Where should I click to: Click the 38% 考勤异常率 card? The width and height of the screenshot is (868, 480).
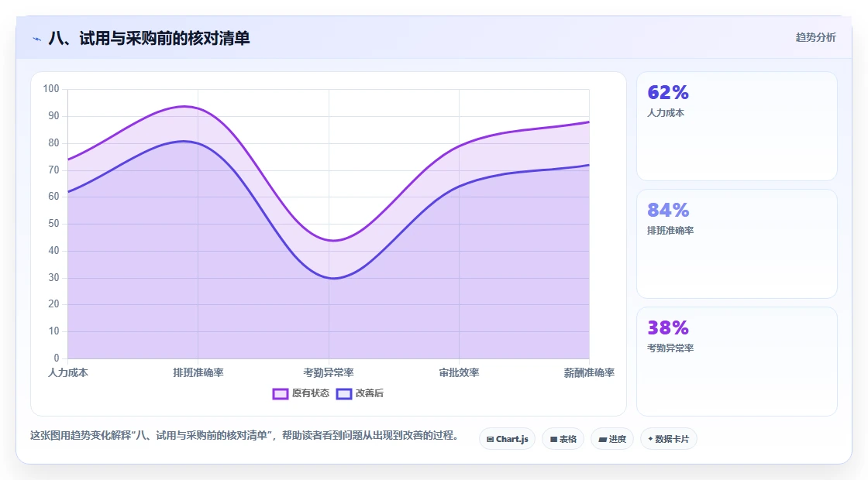coord(737,361)
